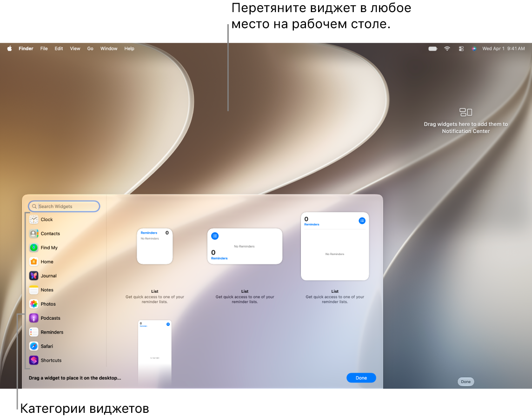
Task: Click the gray Done button on desktop
Action: coord(465,382)
